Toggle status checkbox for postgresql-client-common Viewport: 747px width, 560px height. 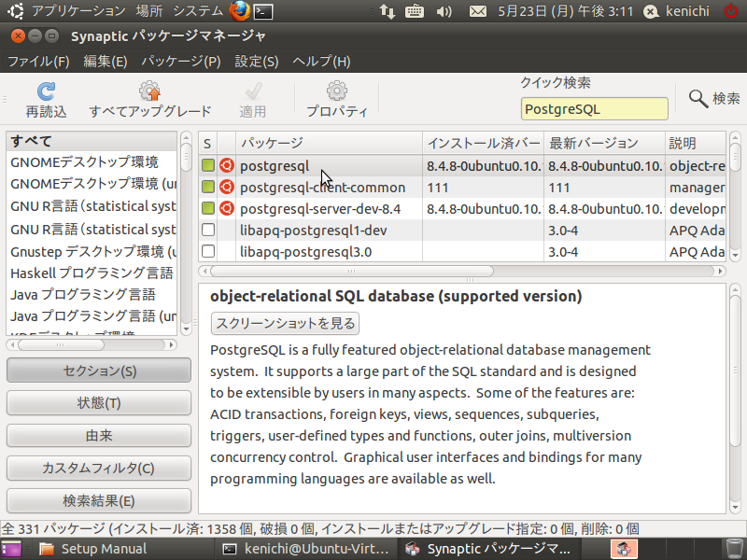[x=208, y=188]
